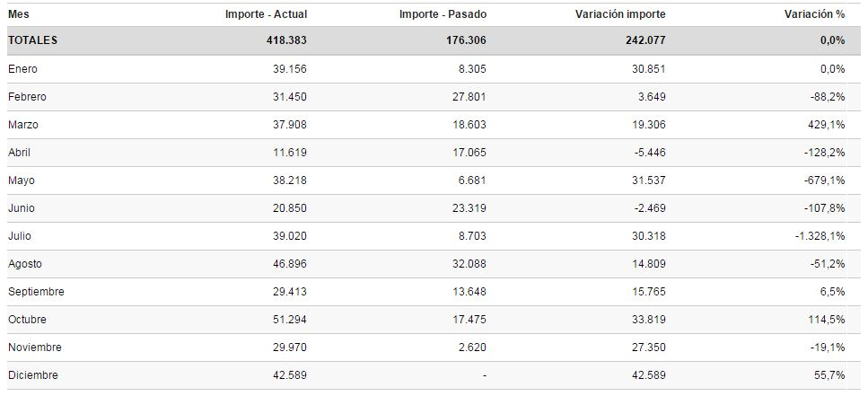Viewport: 868px width, 396px height.
Task: Select the TOTALES summary row
Action: click(x=32, y=40)
